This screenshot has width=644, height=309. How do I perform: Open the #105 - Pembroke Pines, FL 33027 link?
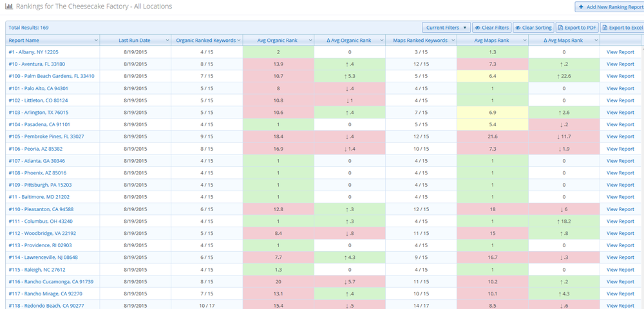(x=46, y=136)
